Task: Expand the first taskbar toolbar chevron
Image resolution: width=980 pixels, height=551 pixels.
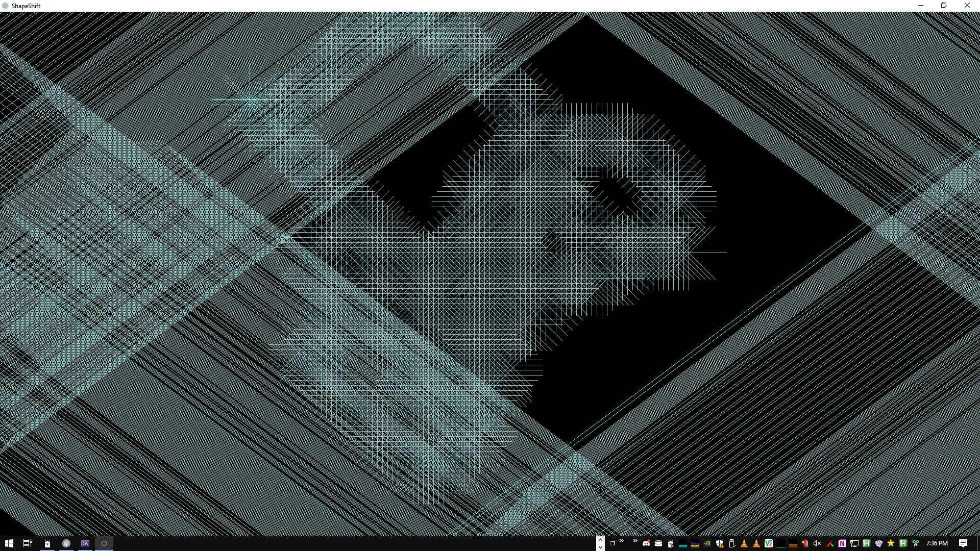Action: (622, 541)
